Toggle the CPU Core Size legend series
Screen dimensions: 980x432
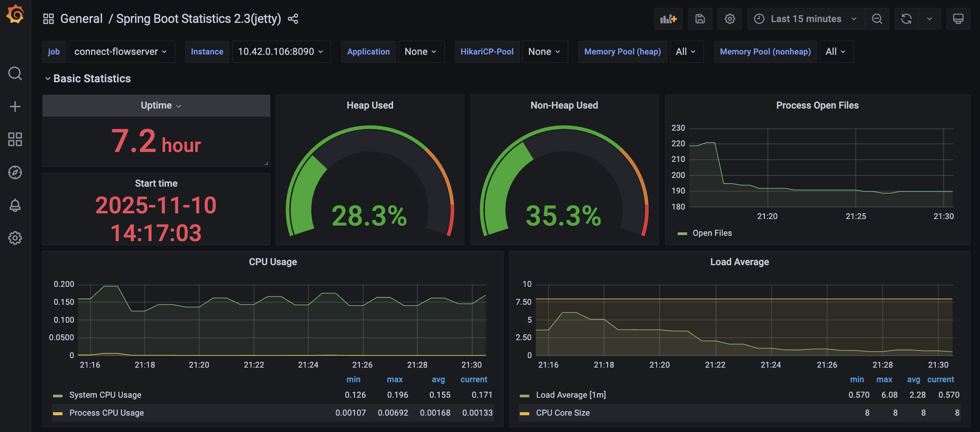[563, 413]
